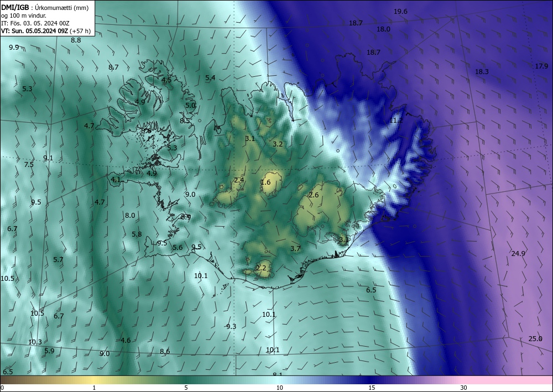Click the map value 11.2
This screenshot has height=392, width=553.
[x=396, y=121]
